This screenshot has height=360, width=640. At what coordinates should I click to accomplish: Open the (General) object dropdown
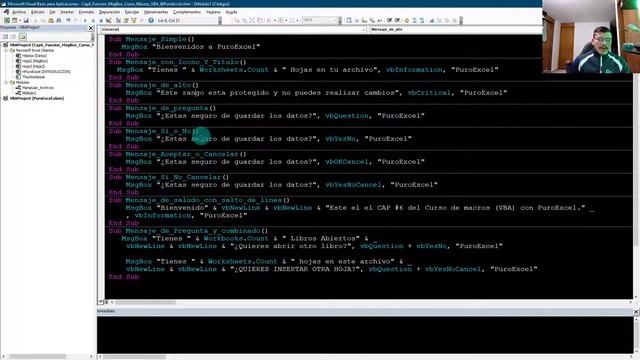233,29
